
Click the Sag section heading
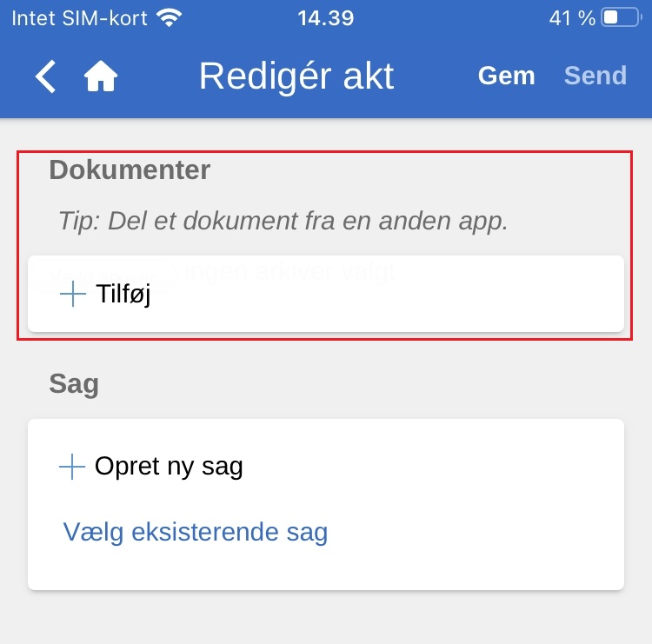click(x=74, y=383)
